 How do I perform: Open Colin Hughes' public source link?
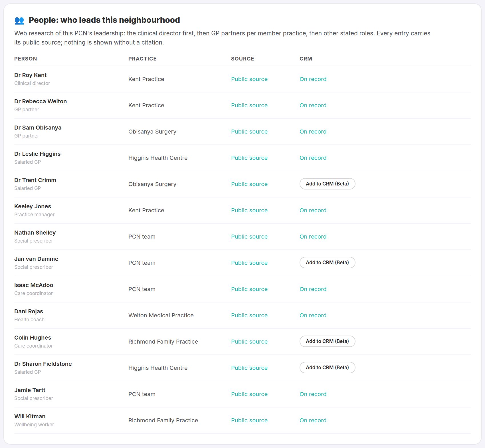click(x=249, y=342)
